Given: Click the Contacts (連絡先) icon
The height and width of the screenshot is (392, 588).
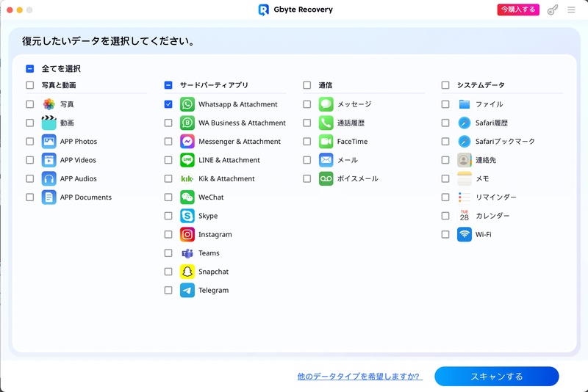Looking at the screenshot, I should (465, 160).
